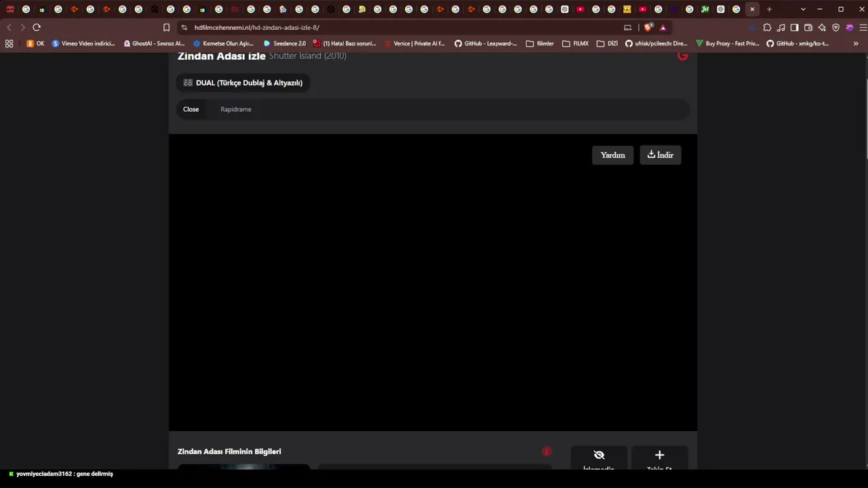Click the red loading icon beside the title
The width and height of the screenshot is (868, 488).
coord(683,56)
